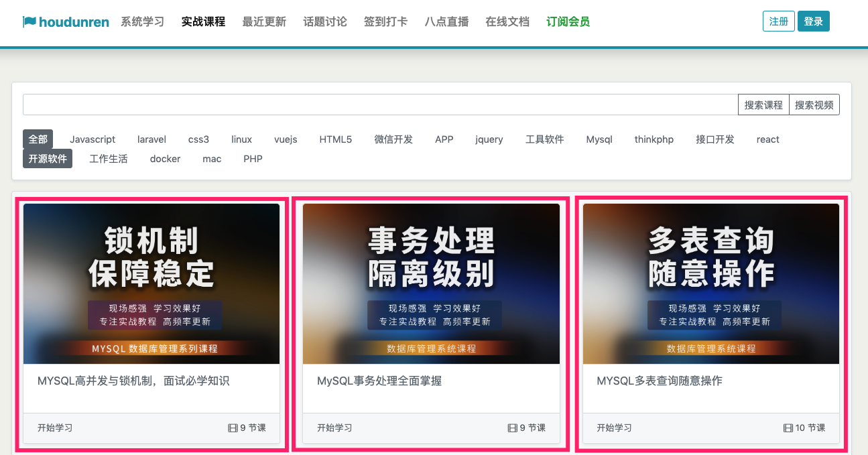Filter by docker tag
868x455 pixels.
click(x=165, y=159)
